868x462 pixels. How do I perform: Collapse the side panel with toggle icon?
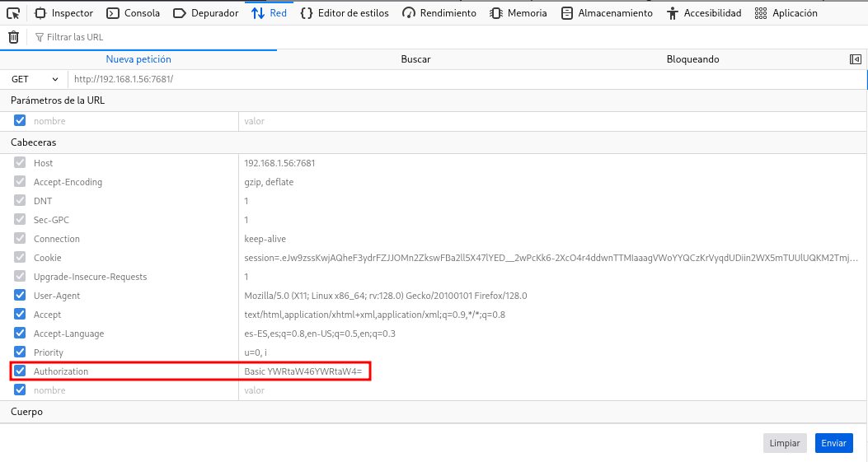click(x=856, y=59)
